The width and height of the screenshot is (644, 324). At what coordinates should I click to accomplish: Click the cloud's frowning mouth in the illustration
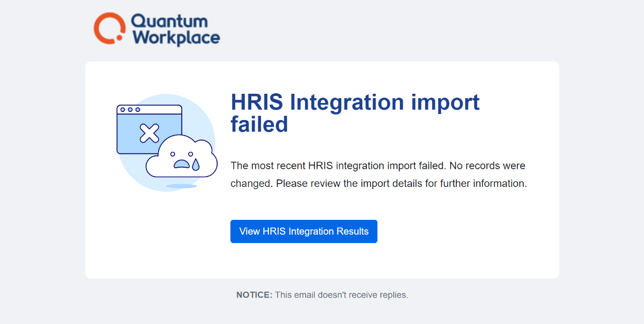(x=181, y=163)
